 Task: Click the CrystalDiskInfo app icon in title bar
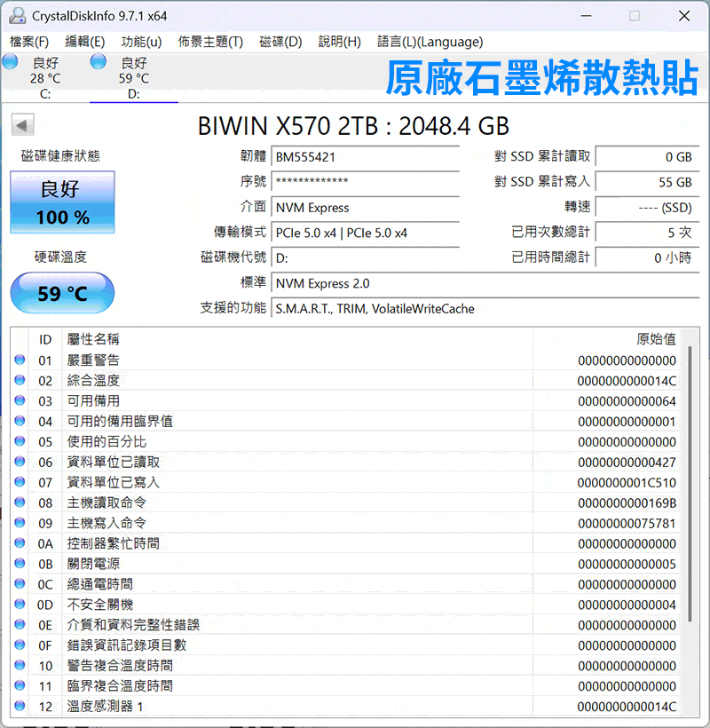(17, 16)
